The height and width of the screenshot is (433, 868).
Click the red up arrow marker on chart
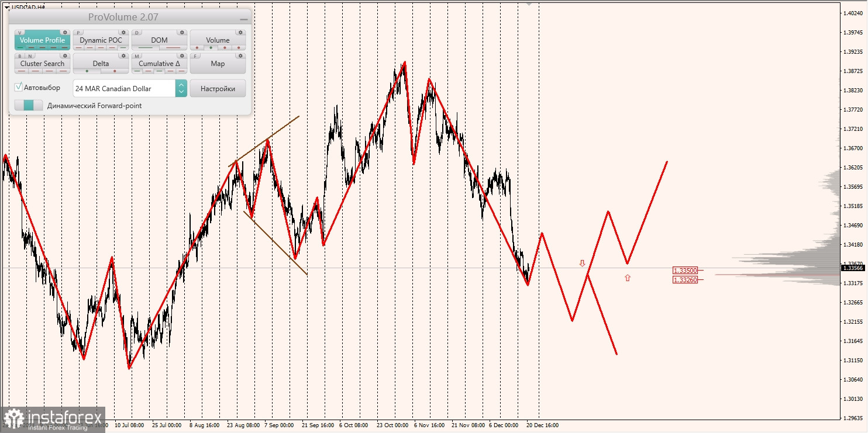pos(628,278)
